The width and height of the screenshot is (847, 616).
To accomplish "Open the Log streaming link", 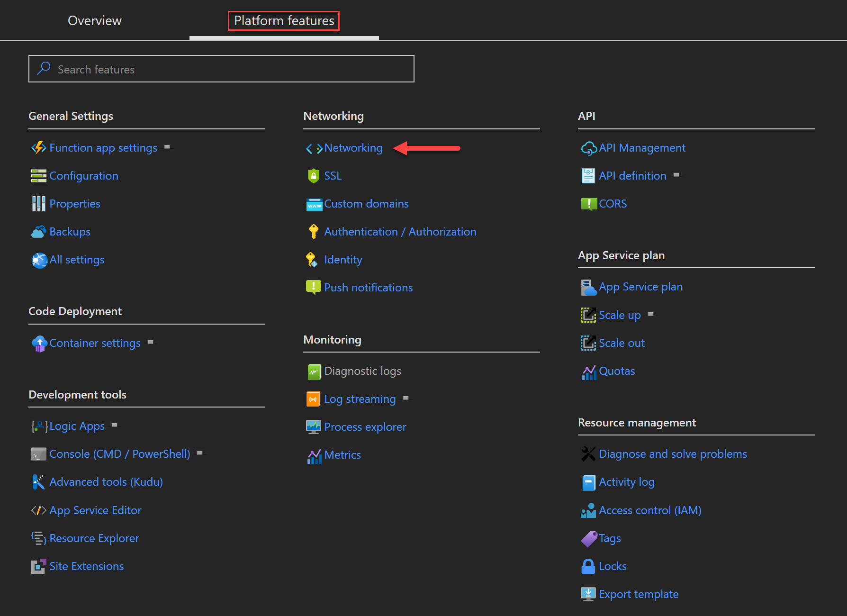I will [360, 399].
